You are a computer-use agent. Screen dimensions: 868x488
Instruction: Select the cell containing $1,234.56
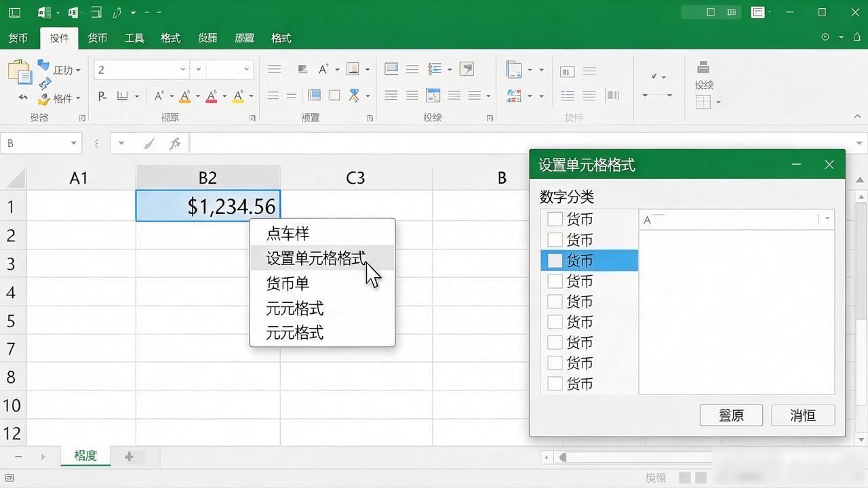click(x=208, y=205)
